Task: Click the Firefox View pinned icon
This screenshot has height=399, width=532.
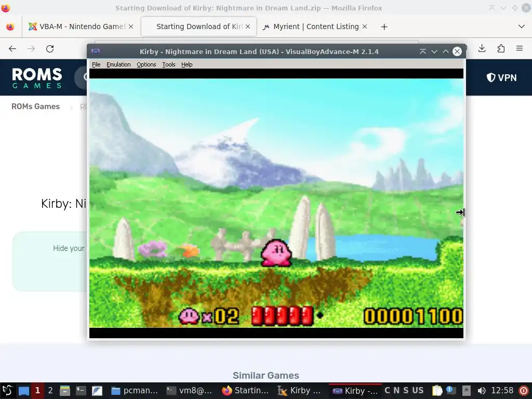Action: click(10, 26)
